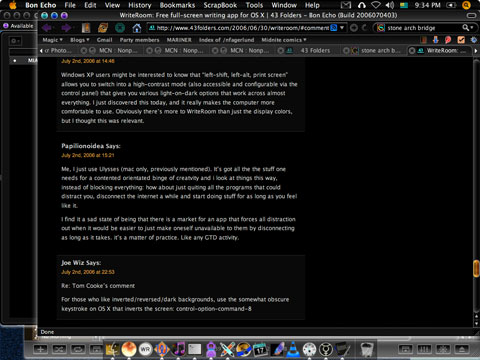Open the gauge dial icon in Dock

(x=309, y=349)
